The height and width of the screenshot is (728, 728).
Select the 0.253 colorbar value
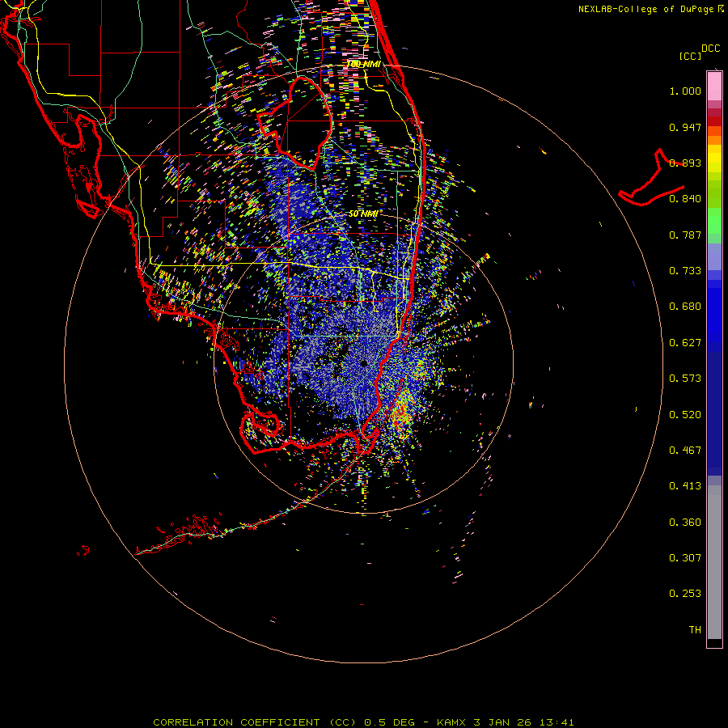click(685, 594)
